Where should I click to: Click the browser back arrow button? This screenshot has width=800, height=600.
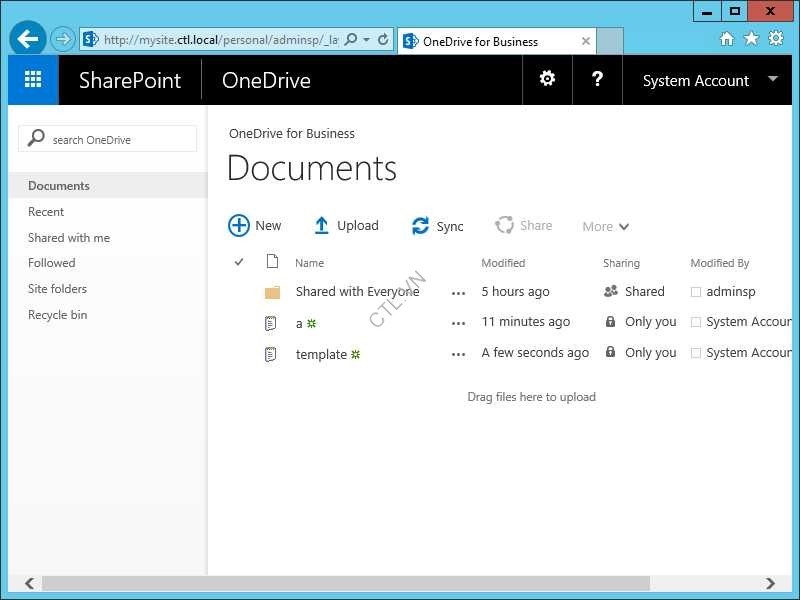click(x=28, y=40)
